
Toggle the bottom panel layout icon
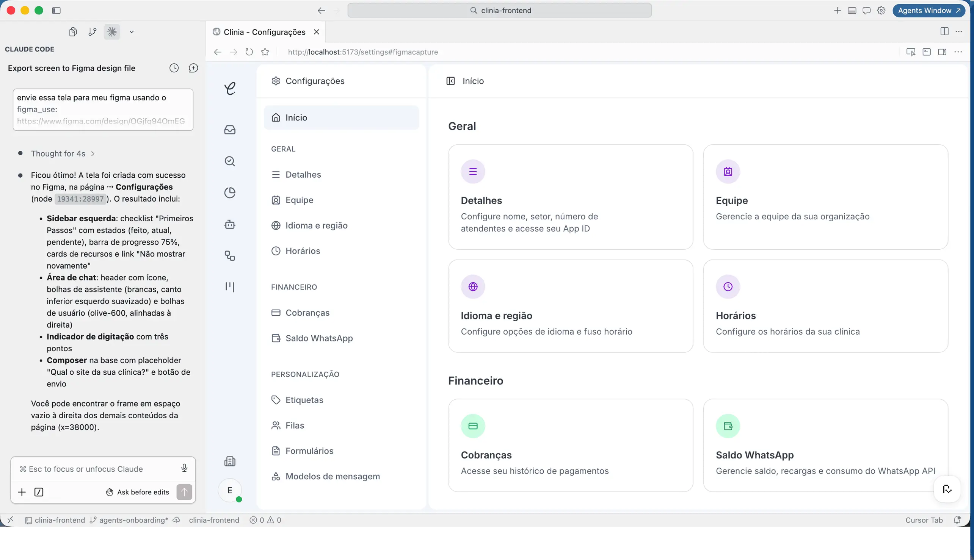852,10
